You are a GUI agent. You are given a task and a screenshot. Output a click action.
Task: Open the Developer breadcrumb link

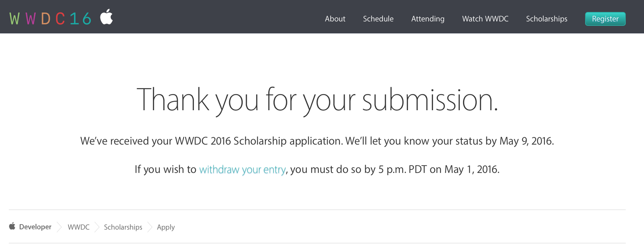point(36,227)
